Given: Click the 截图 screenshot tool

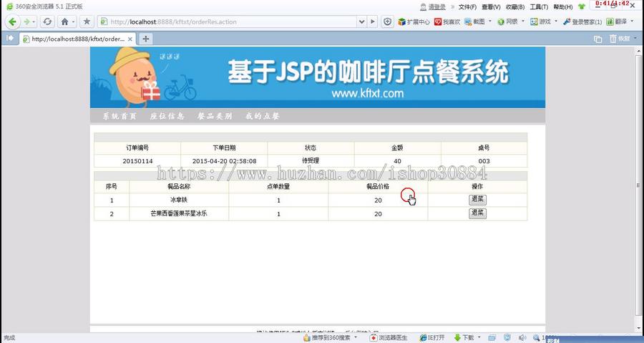Looking at the screenshot, I should [x=475, y=21].
